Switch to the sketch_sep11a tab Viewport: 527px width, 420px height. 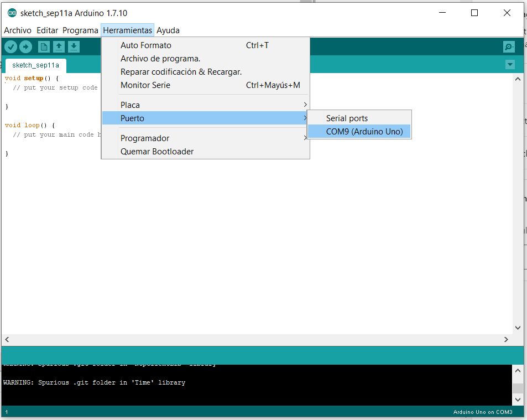pyautogui.click(x=35, y=65)
